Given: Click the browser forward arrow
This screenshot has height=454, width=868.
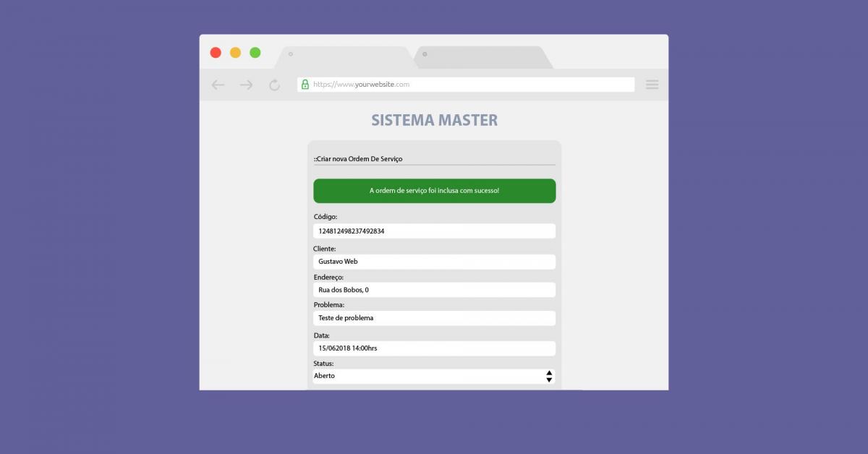Looking at the screenshot, I should (x=246, y=85).
